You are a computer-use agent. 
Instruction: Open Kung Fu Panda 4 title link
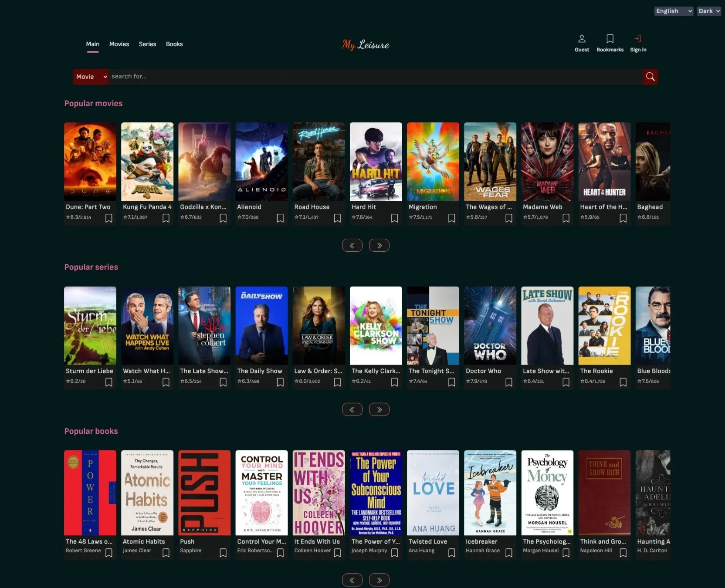tap(147, 207)
